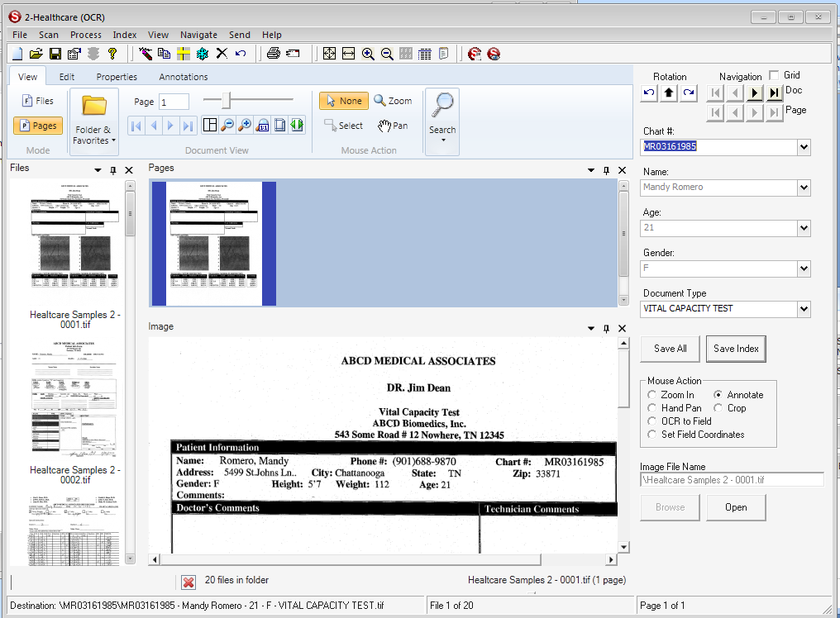This screenshot has width=840, height=618.
Task: Adjust the page thumbnail size slider
Action: click(225, 100)
